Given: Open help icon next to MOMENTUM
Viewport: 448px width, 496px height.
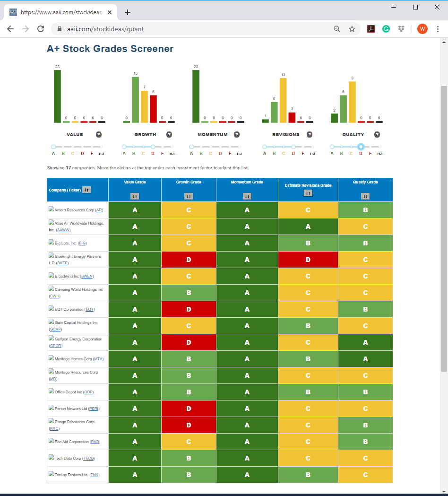Looking at the screenshot, I should [236, 134].
